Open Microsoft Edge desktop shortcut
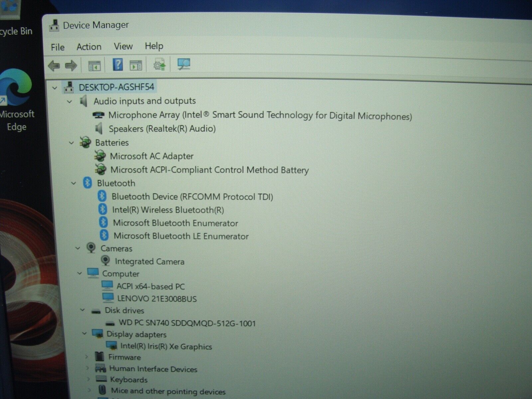532x399 pixels. [16, 100]
